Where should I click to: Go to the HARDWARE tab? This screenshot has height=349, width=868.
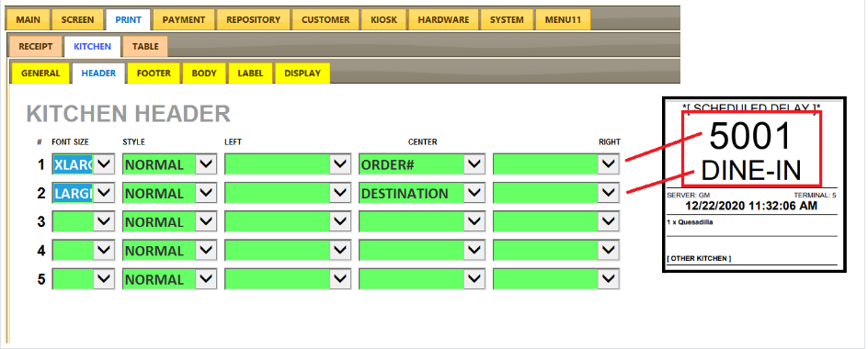coord(443,20)
